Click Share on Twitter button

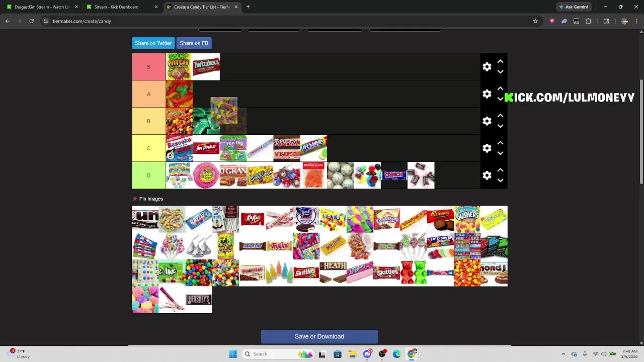[x=153, y=43]
